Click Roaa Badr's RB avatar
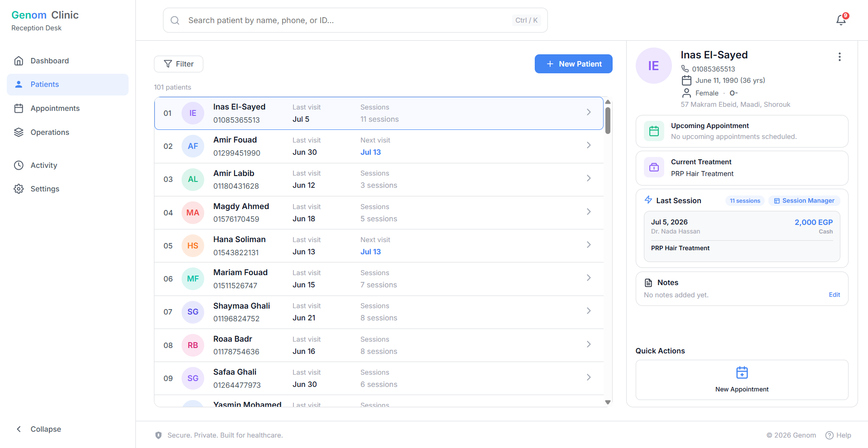The image size is (868, 448). (x=193, y=345)
